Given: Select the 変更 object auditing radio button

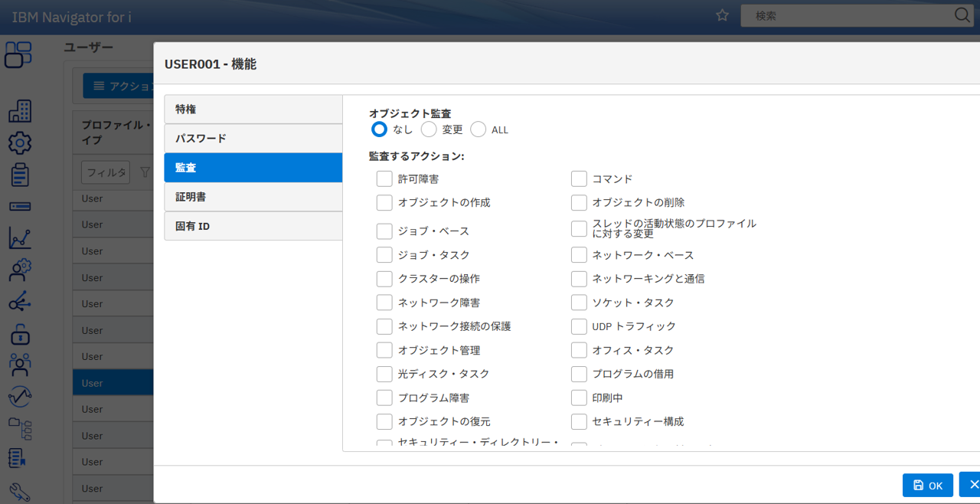Looking at the screenshot, I should 429,129.
